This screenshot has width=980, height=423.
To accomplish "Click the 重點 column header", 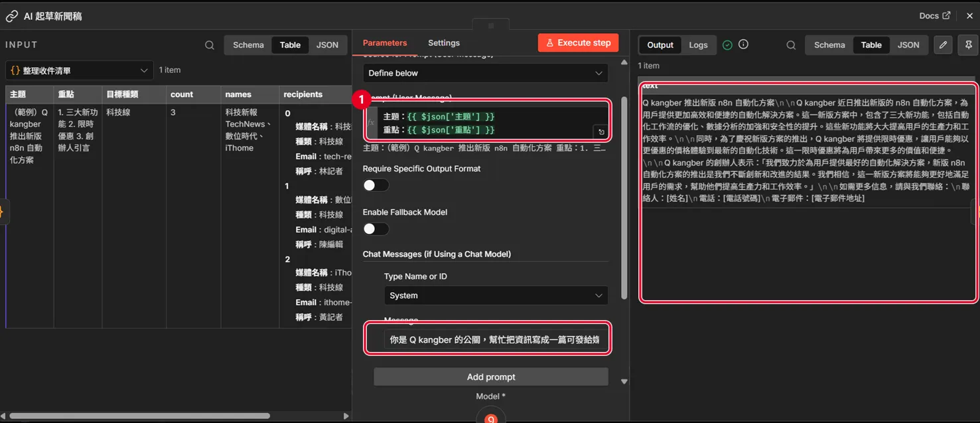I will point(78,94).
